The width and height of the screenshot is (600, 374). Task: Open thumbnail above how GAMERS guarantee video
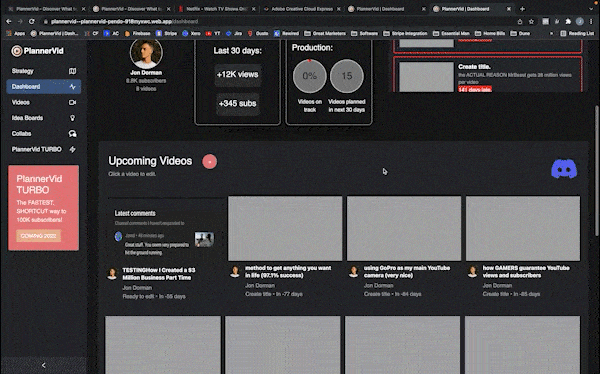523,229
